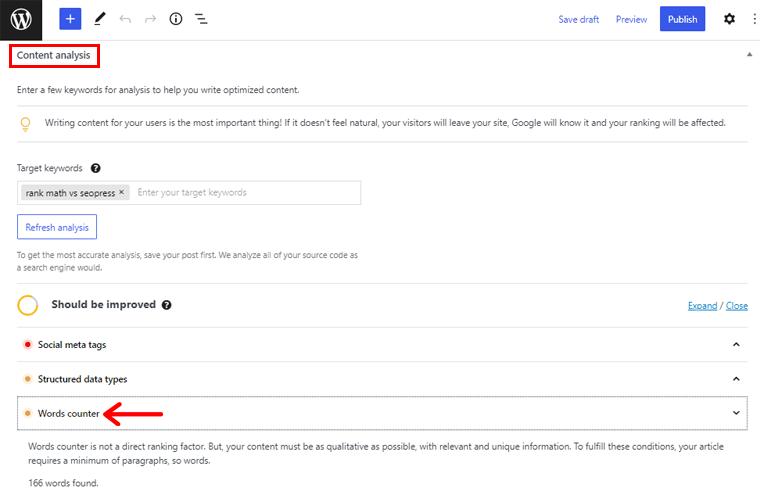Open the block inserter plus button
Screen dimensions: 760x490
70,19
